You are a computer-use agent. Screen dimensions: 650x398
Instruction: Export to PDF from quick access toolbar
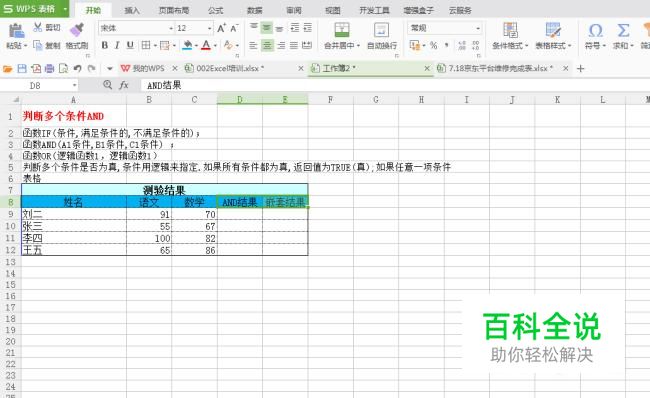tap(36, 68)
